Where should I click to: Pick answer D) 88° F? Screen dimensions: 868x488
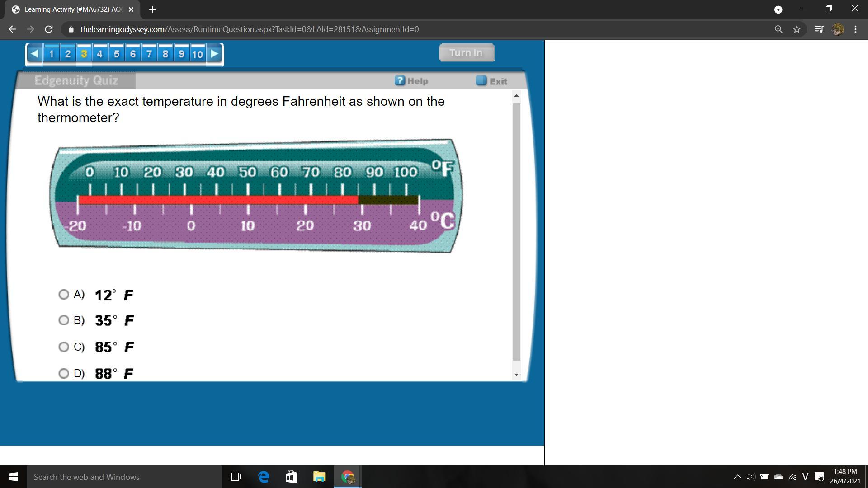(64, 373)
